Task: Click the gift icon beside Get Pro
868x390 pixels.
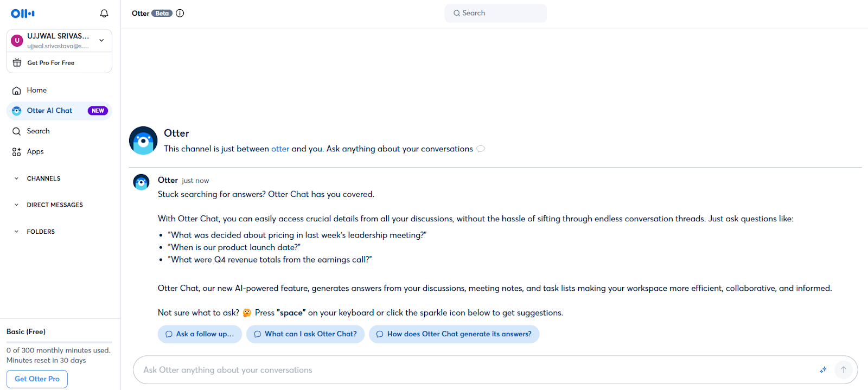Action: [17, 62]
